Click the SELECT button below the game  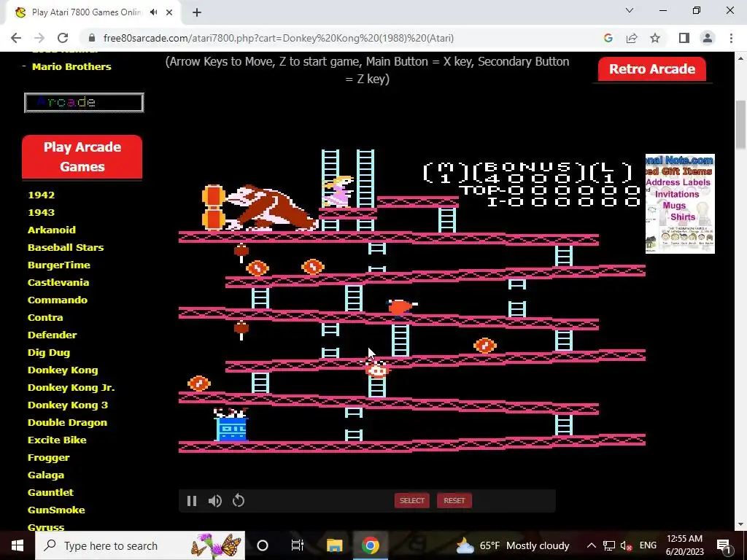point(411,500)
